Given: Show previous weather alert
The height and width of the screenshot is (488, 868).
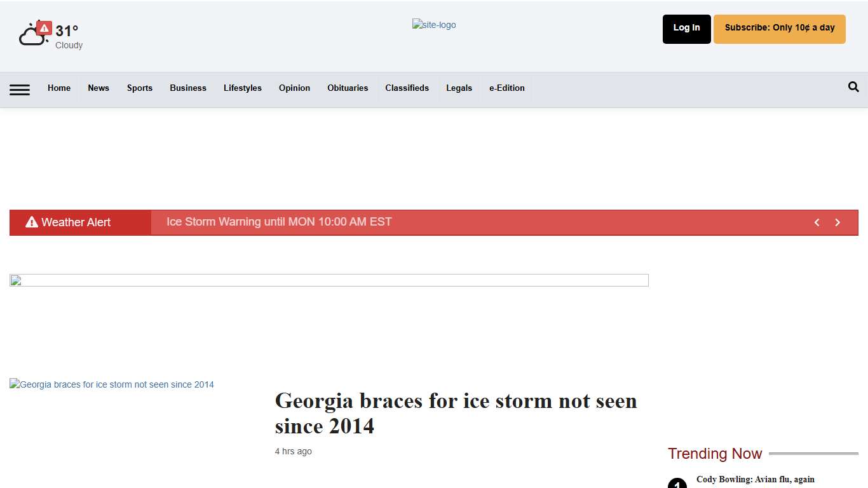Looking at the screenshot, I should (x=817, y=222).
